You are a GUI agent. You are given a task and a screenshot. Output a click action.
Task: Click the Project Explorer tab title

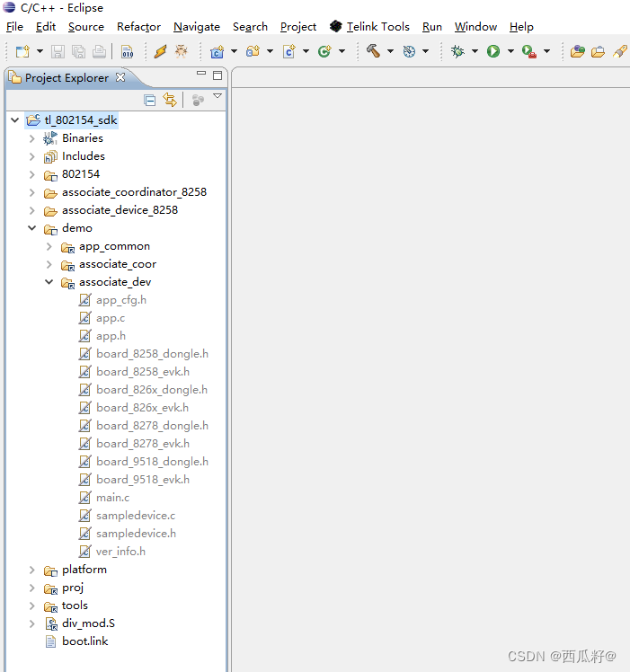(67, 77)
